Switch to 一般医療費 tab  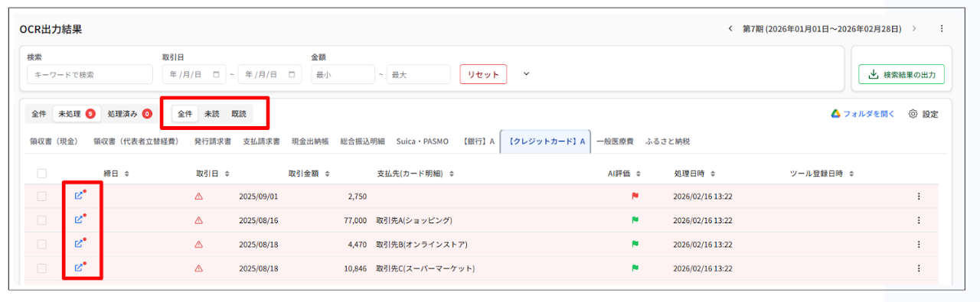[x=616, y=141]
